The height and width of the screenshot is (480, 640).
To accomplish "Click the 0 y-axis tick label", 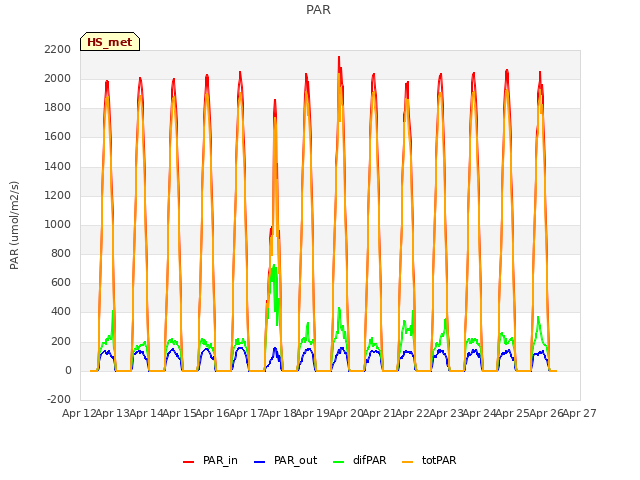I will 68,371.
